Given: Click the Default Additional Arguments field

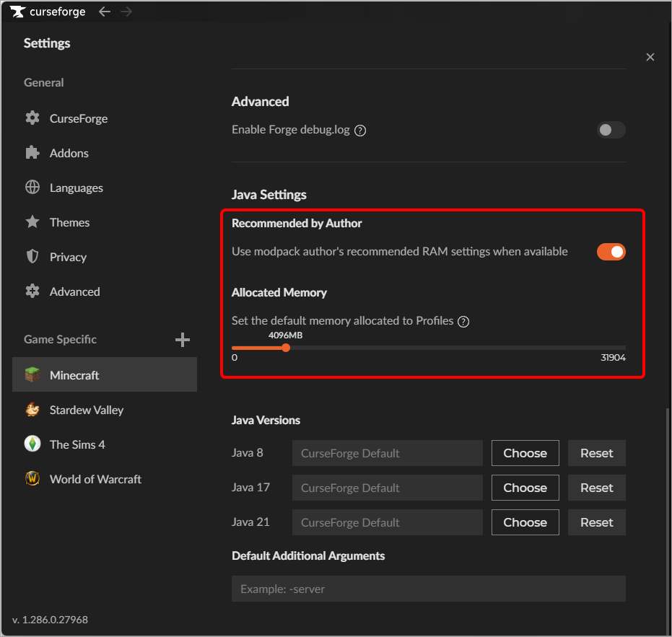Looking at the screenshot, I should coord(429,589).
